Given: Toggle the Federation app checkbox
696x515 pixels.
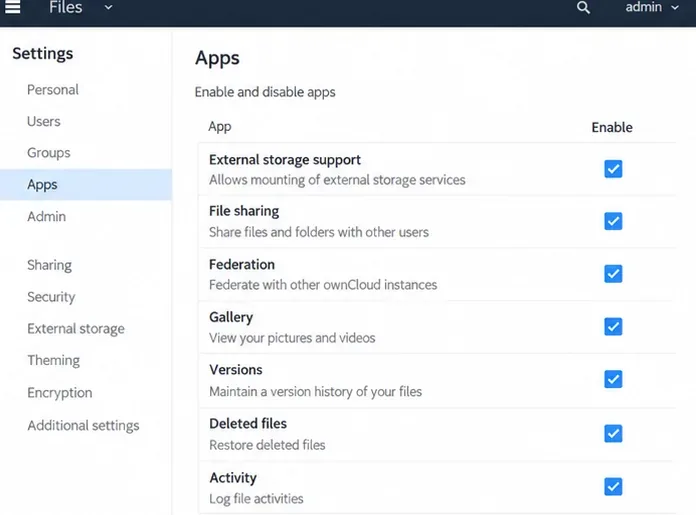Looking at the screenshot, I should [x=613, y=274].
